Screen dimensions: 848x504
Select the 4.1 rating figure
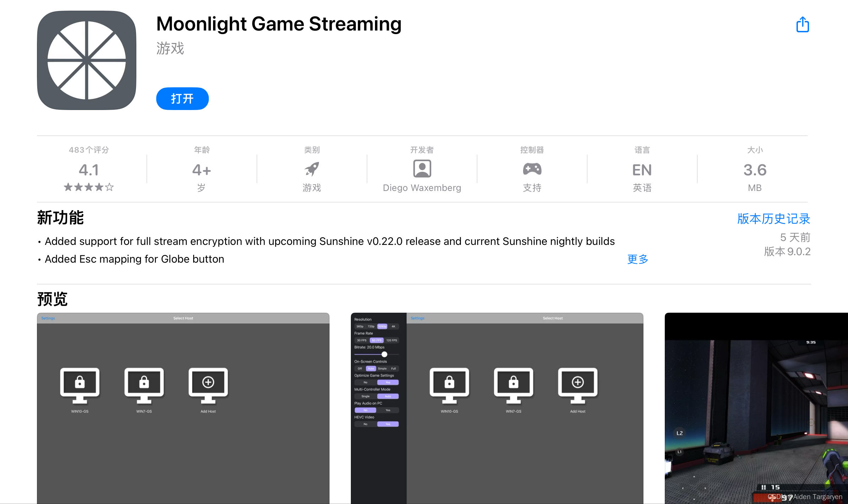(89, 170)
